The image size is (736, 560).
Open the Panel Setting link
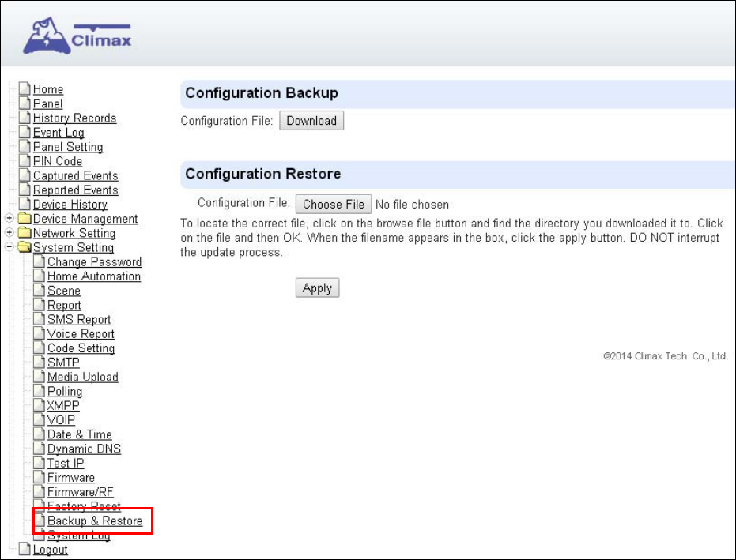(68, 147)
